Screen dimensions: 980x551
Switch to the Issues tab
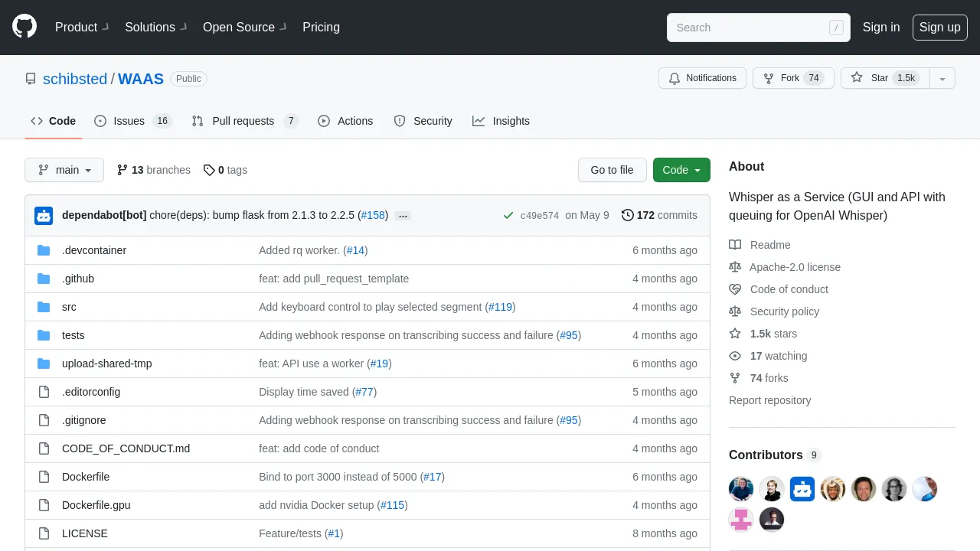pyautogui.click(x=133, y=121)
